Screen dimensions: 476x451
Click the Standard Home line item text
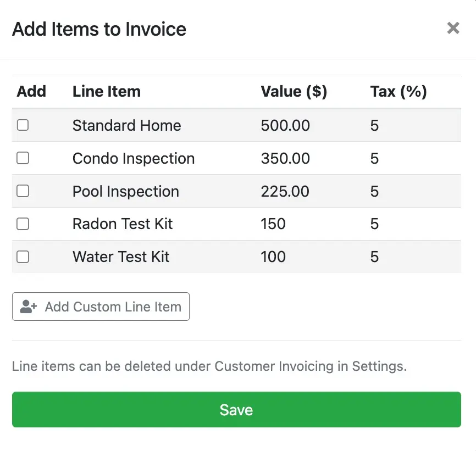126,125
